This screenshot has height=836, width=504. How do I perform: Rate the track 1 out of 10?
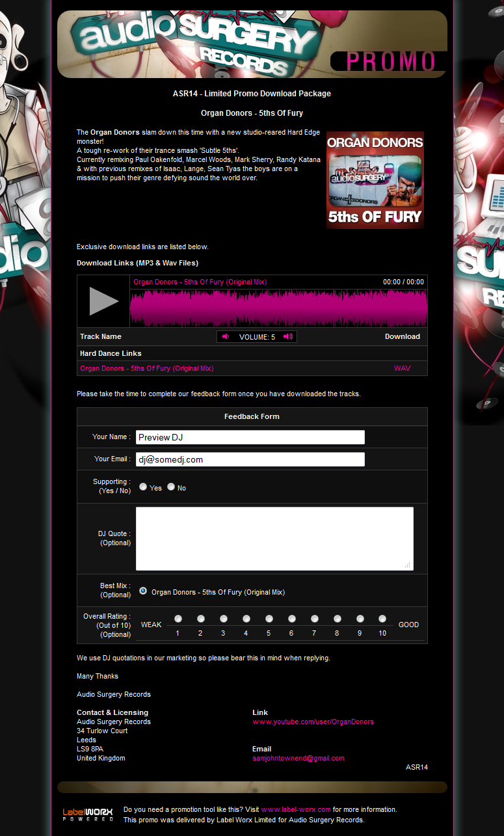pyautogui.click(x=178, y=619)
